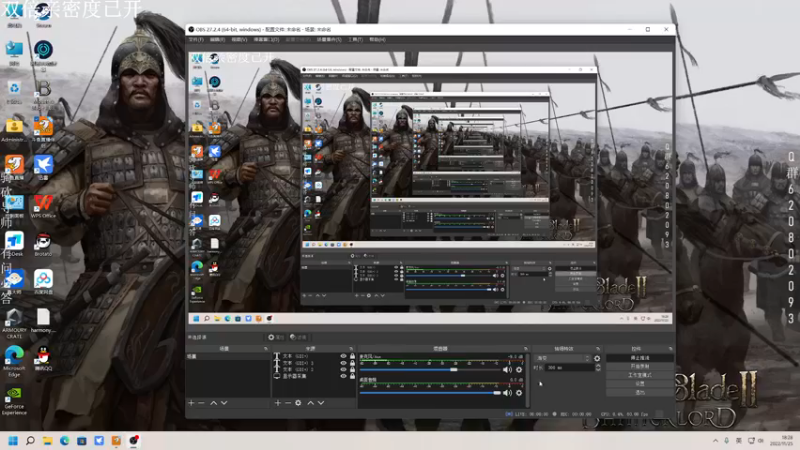Open the Scene Collection (S) menu

point(329,40)
